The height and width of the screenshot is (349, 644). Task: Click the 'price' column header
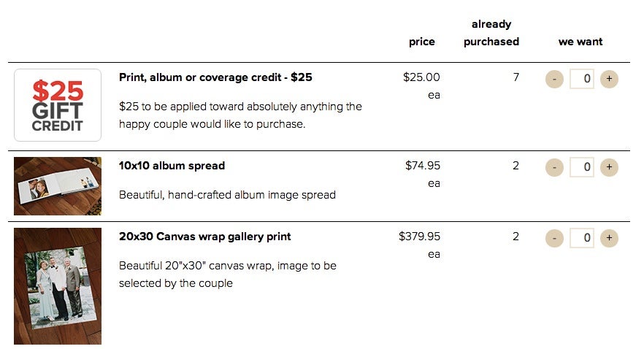[x=422, y=42]
